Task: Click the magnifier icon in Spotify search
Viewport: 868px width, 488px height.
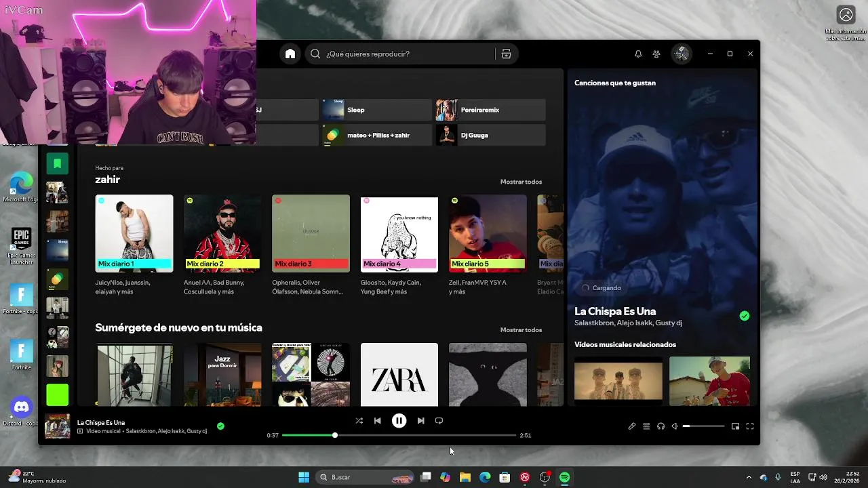Action: [x=315, y=54]
